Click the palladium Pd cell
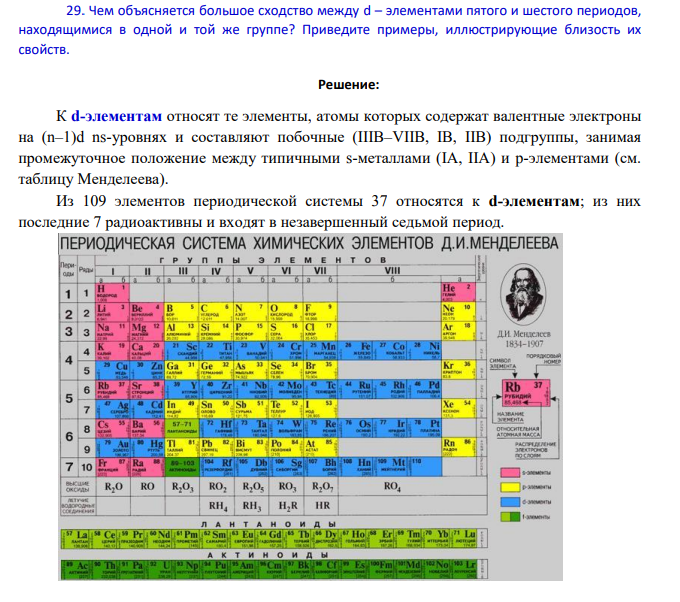The image size is (680, 602). (424, 389)
